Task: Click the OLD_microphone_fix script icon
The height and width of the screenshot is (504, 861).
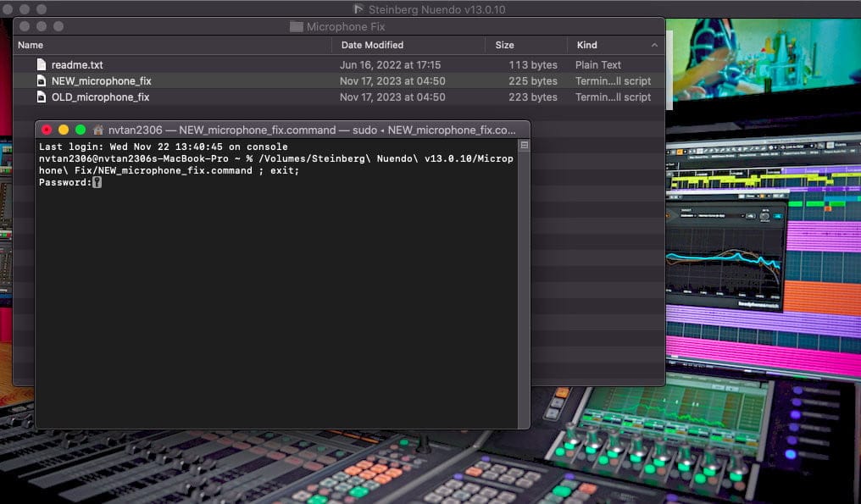Action: coord(42,97)
